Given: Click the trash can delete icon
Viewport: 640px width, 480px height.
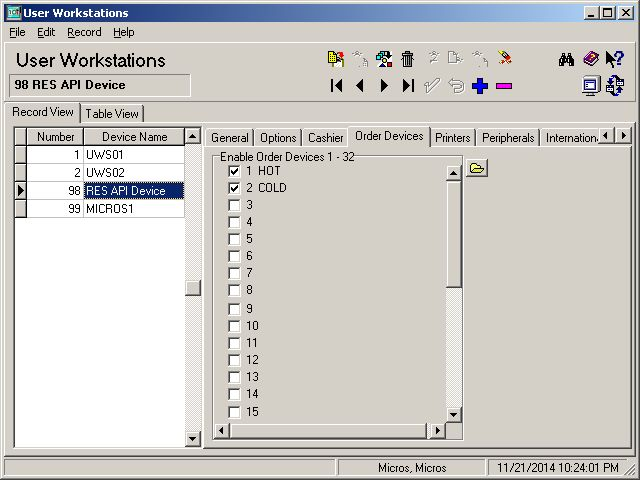Looking at the screenshot, I should [x=407, y=59].
